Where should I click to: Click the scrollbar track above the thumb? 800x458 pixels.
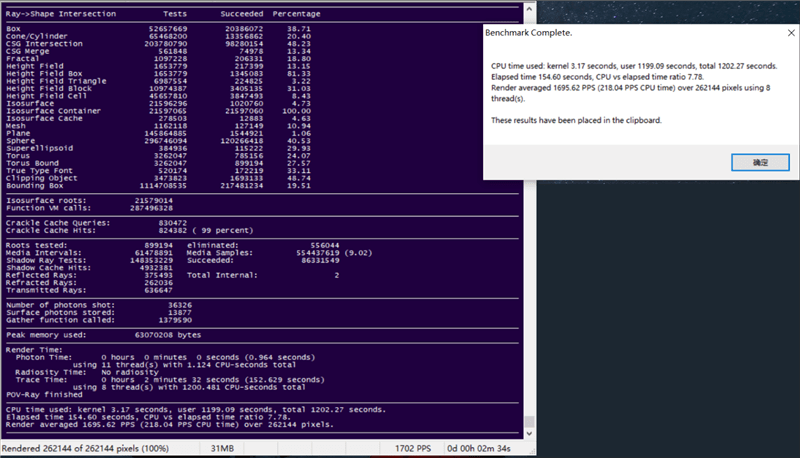pos(529,214)
